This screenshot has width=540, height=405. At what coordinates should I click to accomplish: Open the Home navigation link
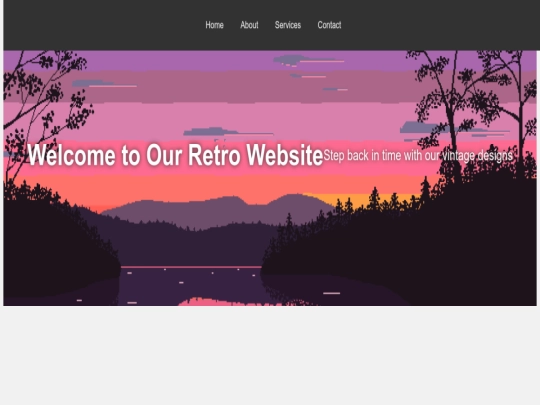pyautogui.click(x=214, y=25)
